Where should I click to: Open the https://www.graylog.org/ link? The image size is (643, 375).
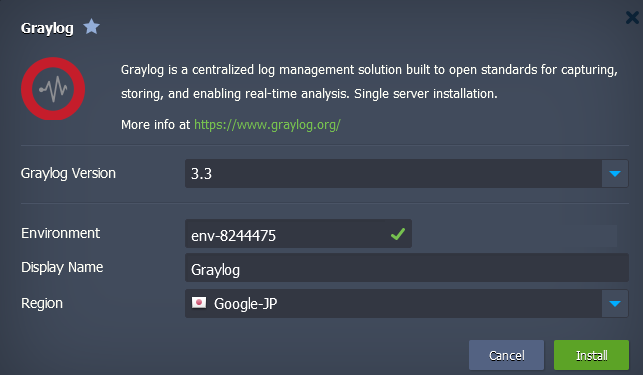(267, 124)
